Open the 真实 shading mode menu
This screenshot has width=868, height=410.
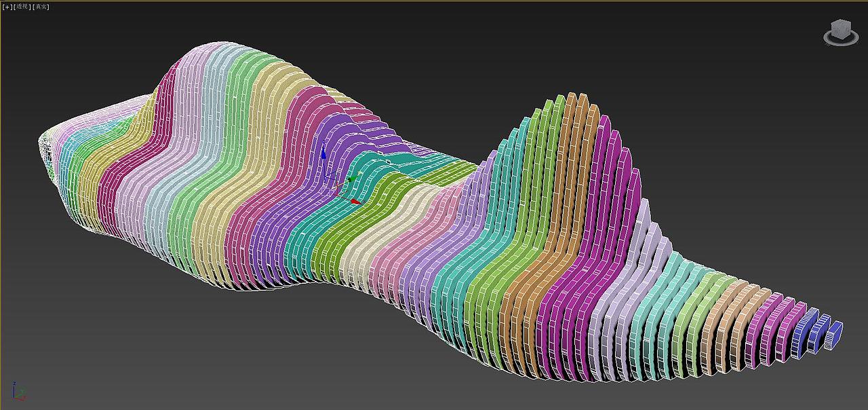(41, 7)
